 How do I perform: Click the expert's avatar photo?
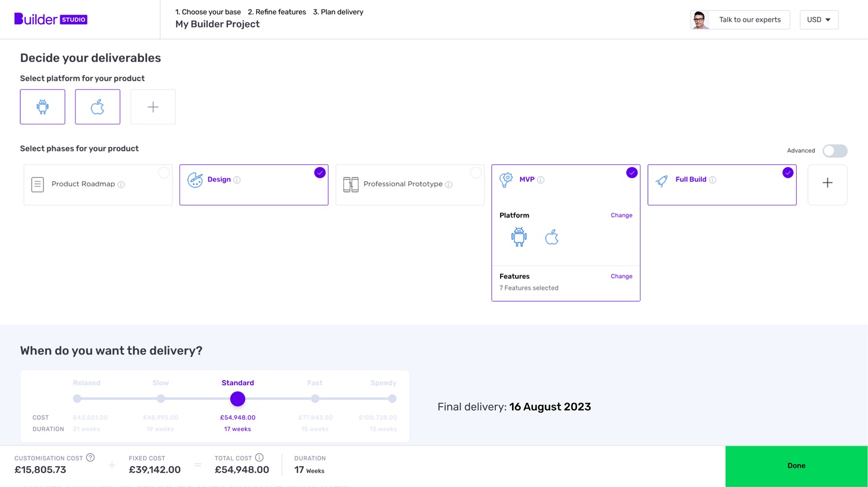click(700, 20)
